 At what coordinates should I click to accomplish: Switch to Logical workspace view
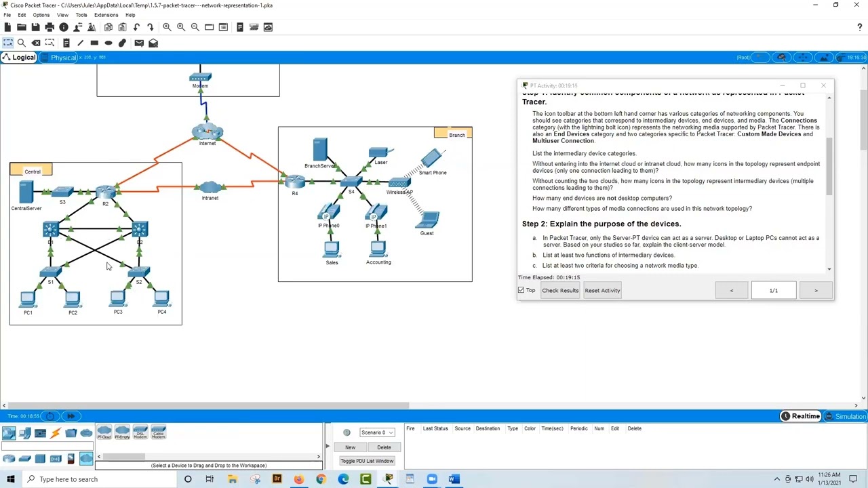click(x=18, y=58)
